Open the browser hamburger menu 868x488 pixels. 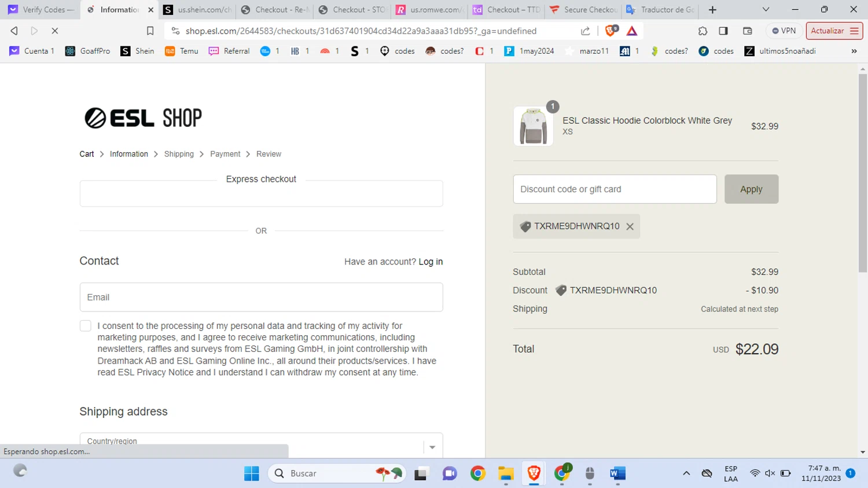point(854,31)
